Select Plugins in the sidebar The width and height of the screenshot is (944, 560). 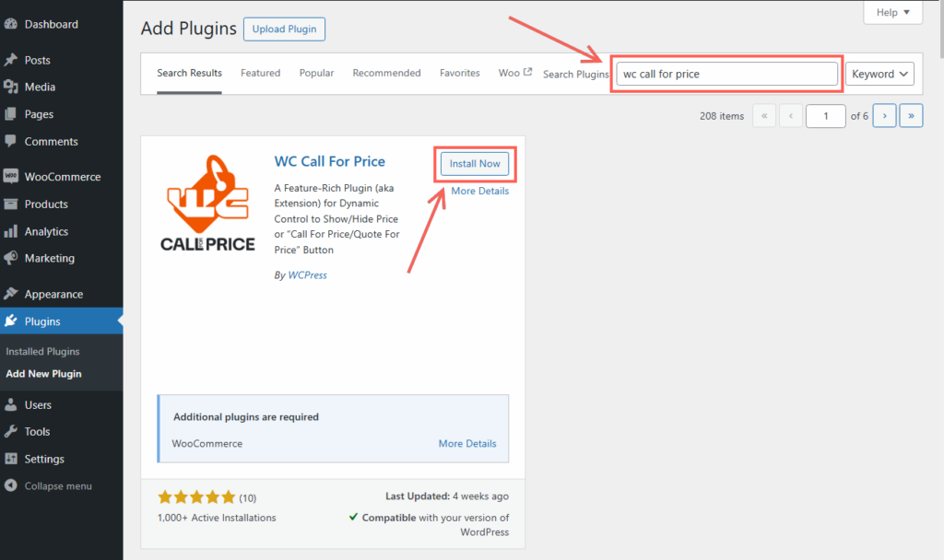62,321
